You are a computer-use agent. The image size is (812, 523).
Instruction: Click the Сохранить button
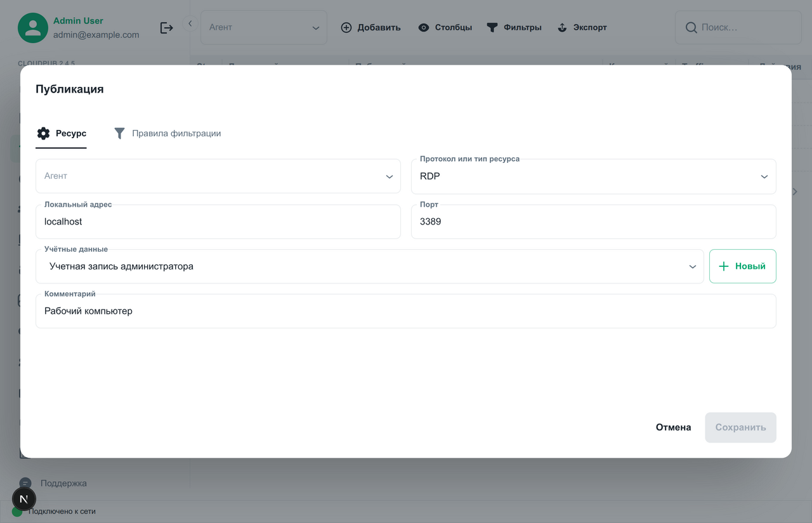pos(740,427)
